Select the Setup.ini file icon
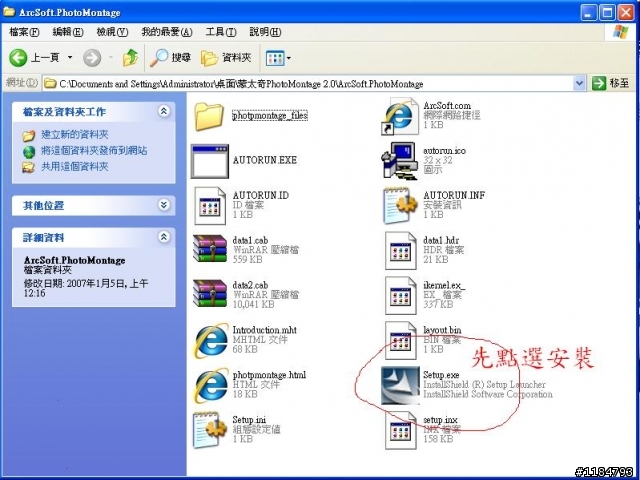 209,430
